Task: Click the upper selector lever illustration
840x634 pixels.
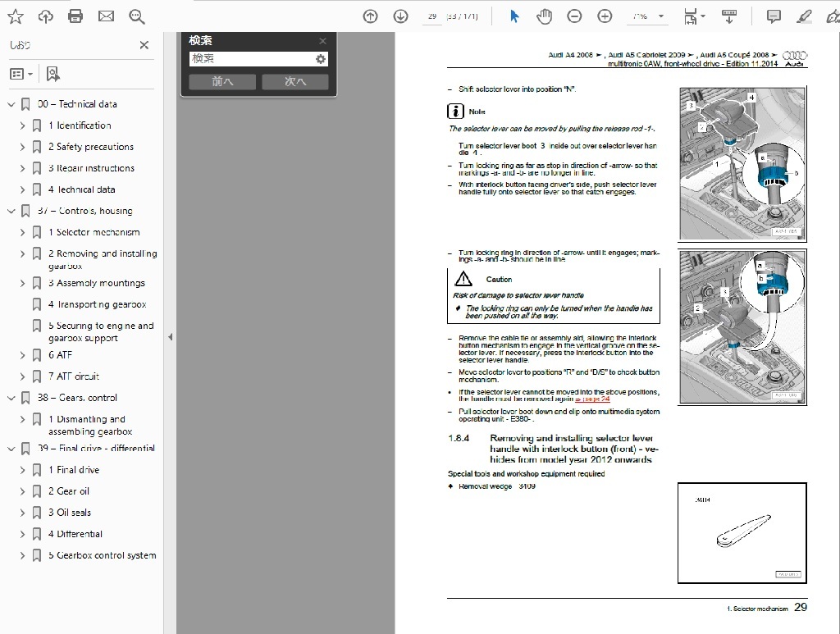Action: pos(742,163)
